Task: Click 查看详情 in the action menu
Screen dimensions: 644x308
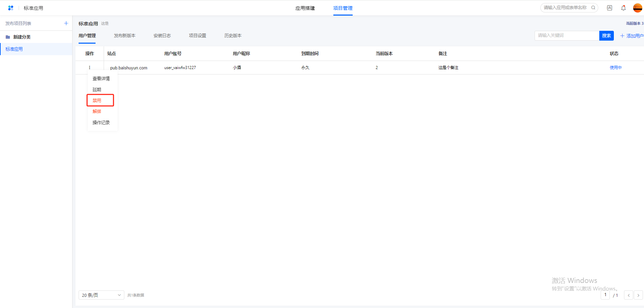Action: click(x=101, y=79)
